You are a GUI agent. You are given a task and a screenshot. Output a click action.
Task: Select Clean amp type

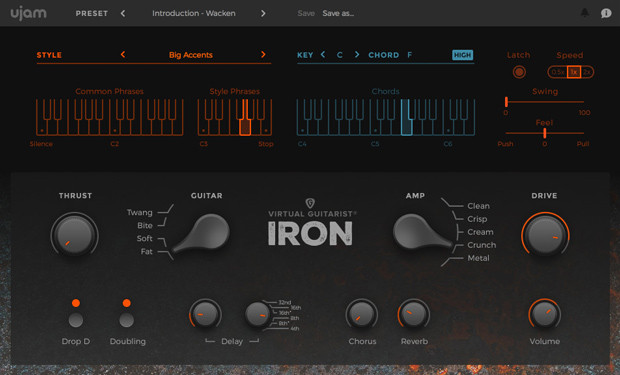coord(478,206)
